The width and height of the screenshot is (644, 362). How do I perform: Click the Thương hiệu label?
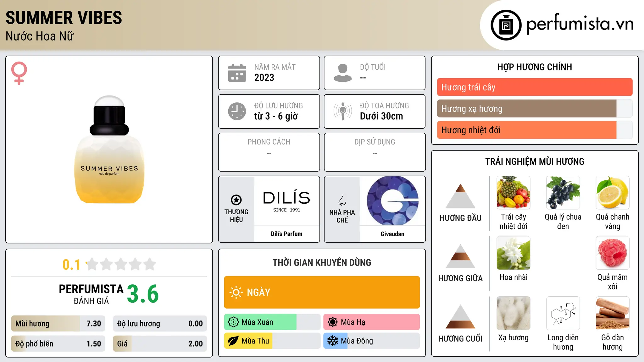point(236,216)
